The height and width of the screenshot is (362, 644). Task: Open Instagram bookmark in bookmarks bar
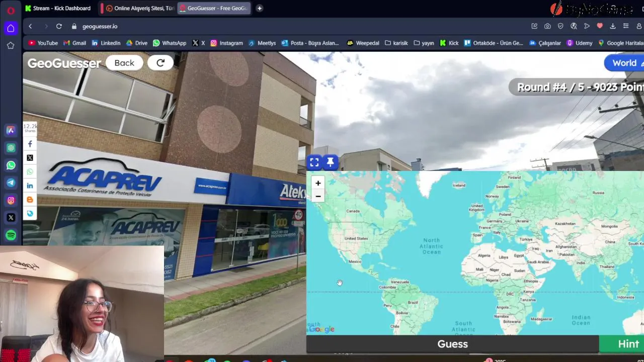pyautogui.click(x=227, y=43)
